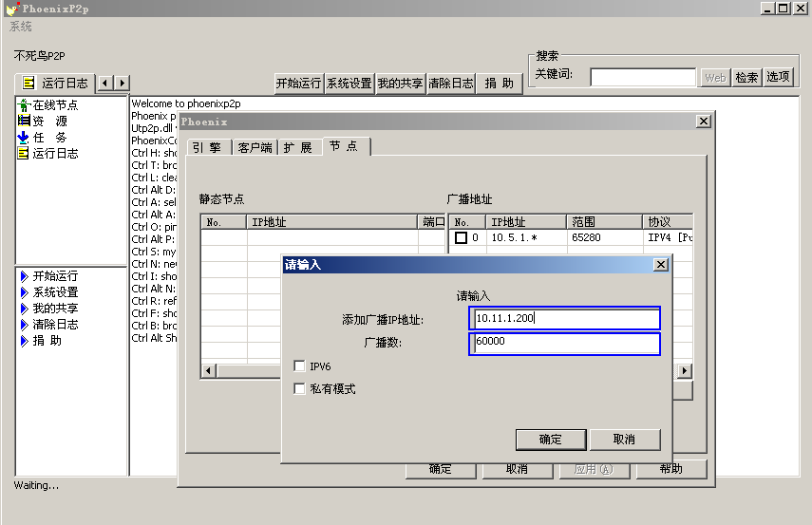Select 运行日志 in the tree
Screen dimensions: 812x525
55,153
